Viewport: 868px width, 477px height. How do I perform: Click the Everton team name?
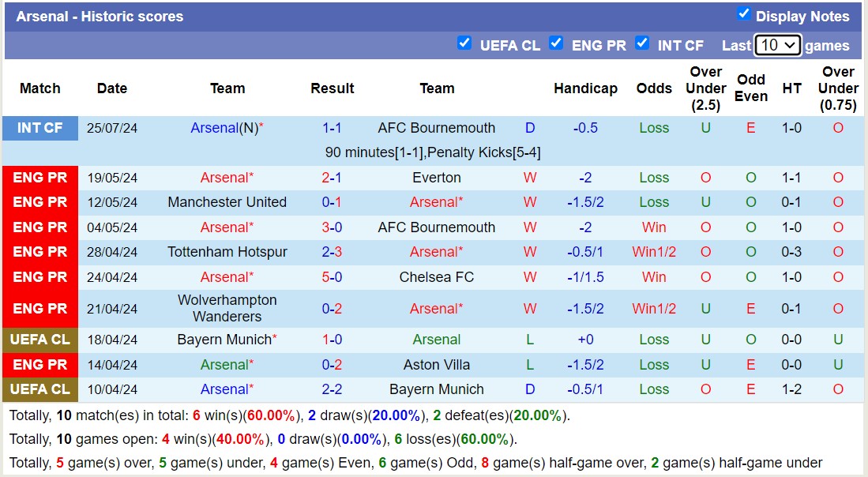click(438, 177)
